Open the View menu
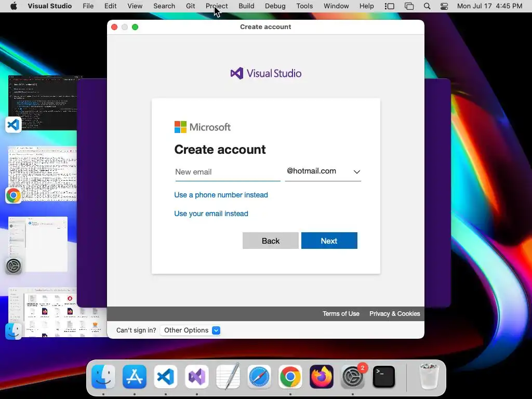This screenshot has width=532, height=399. (135, 6)
